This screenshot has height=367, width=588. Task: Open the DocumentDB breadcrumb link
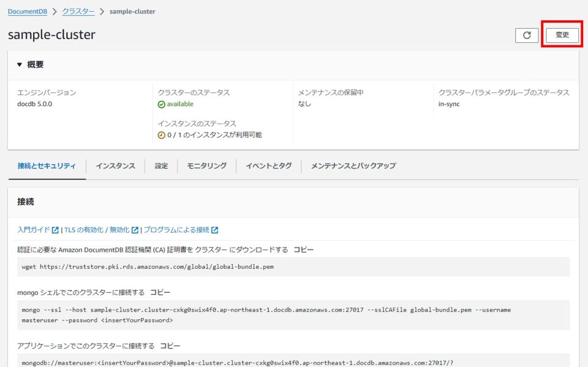[x=28, y=11]
